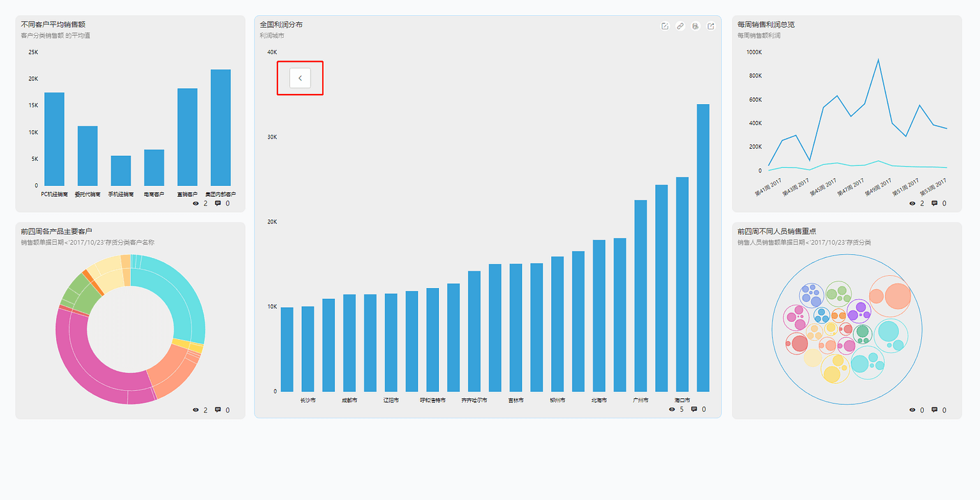Click the comment icon under 每周销售利润总览
This screenshot has width=980, height=500.
(934, 203)
